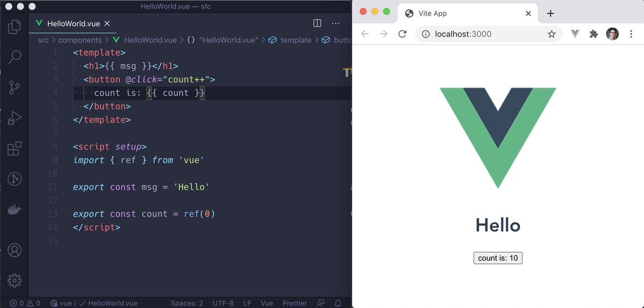Click the opening <template> tag on line 1
The height and width of the screenshot is (308, 644).
(x=99, y=53)
